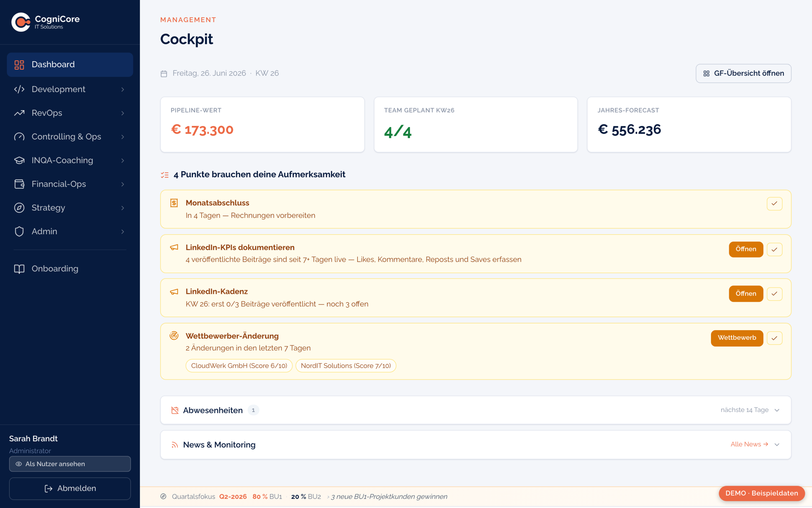Viewport: 812px width, 508px height.
Task: Click Öffnen for LinkedIn-KPIs dokumentieren
Action: tap(746, 249)
